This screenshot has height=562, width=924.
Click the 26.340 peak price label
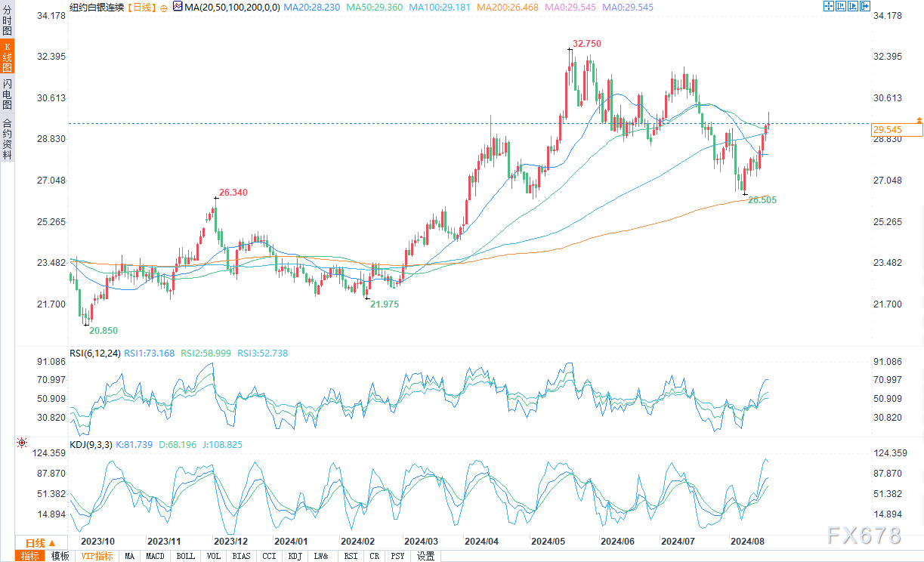click(x=233, y=193)
